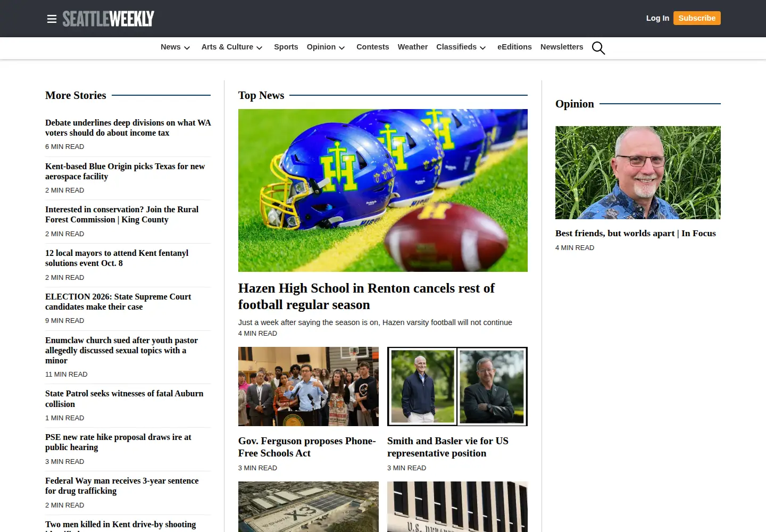Viewport: 766px width, 532px height.
Task: Click the Smith and Basler portraits photo
Action: pos(457,386)
